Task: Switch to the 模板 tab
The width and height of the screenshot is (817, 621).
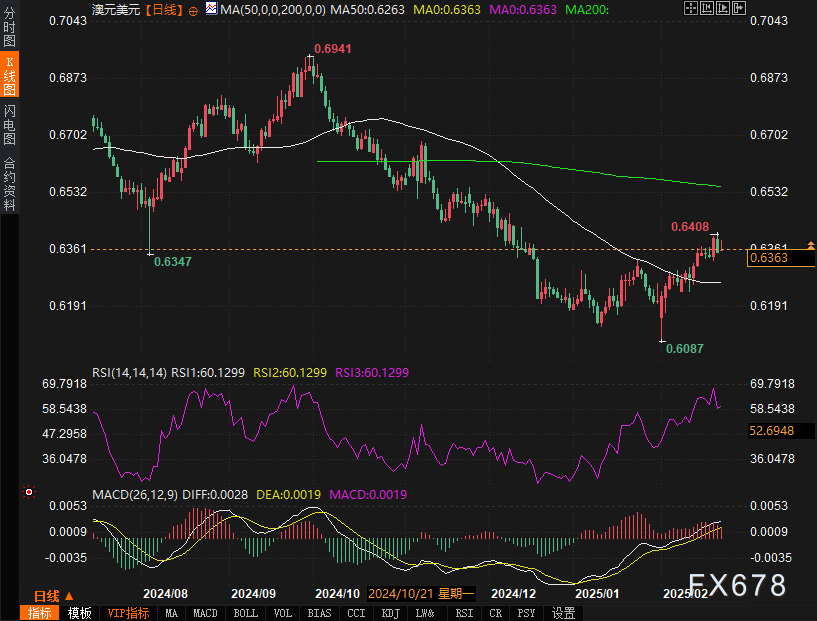Action: pos(79,613)
